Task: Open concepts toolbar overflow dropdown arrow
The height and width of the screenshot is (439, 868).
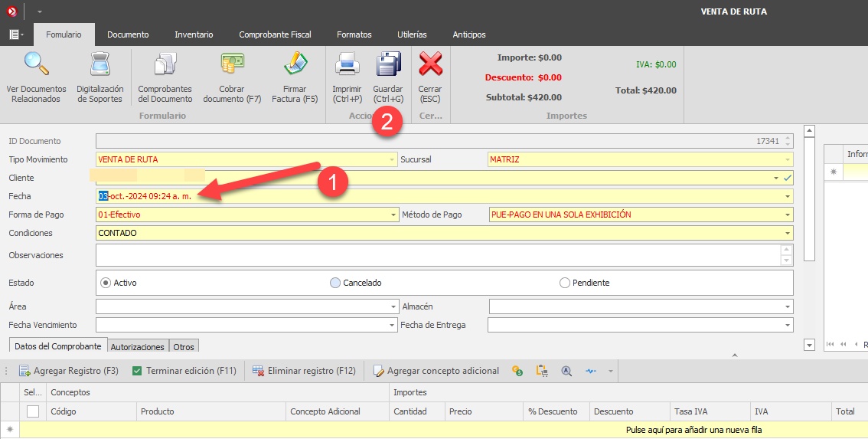Action: [611, 371]
